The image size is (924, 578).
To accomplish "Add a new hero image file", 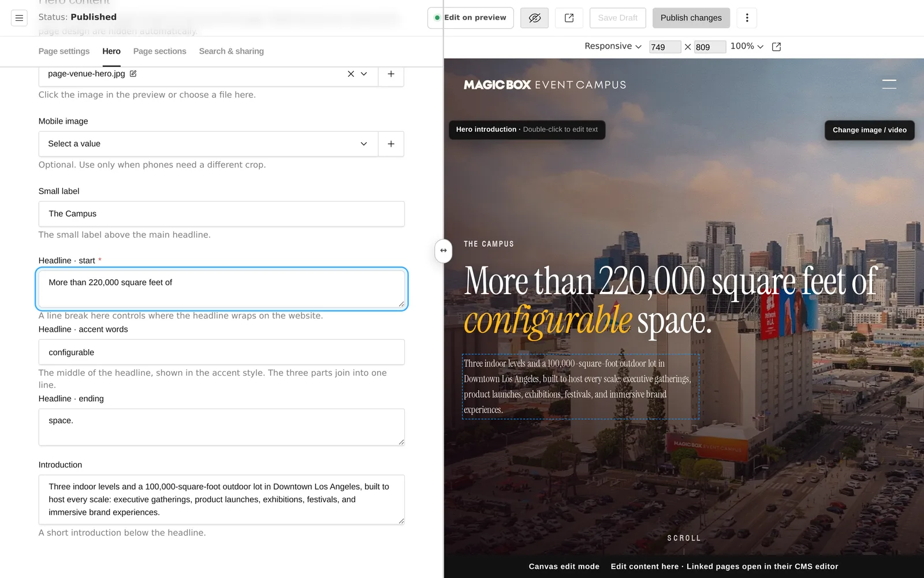I will tap(391, 74).
